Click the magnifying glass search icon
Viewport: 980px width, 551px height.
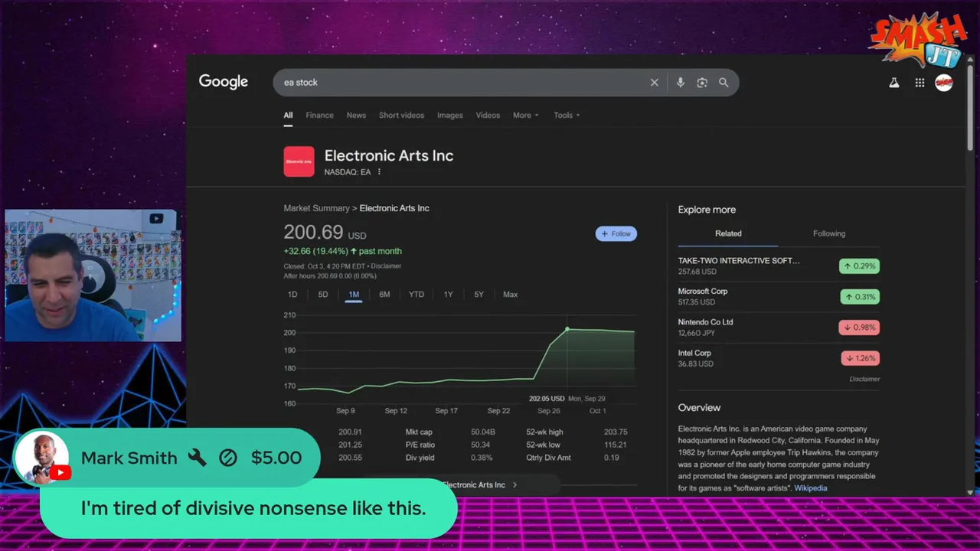click(724, 83)
